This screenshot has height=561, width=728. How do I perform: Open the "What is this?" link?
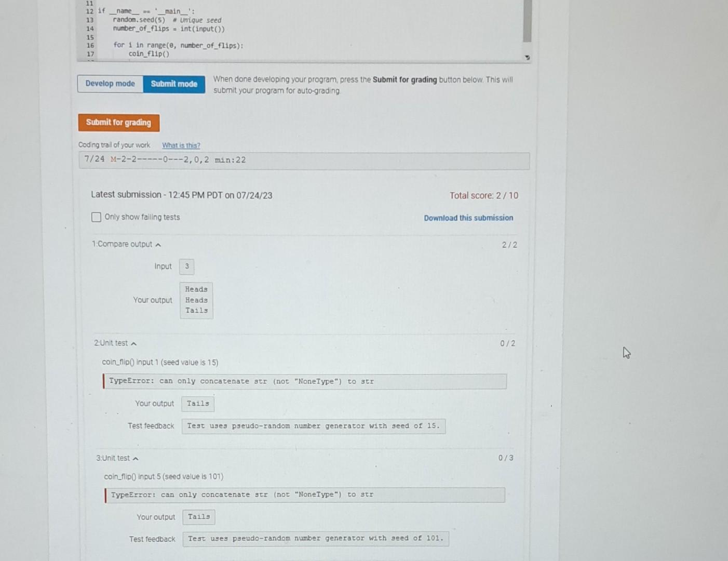(181, 145)
